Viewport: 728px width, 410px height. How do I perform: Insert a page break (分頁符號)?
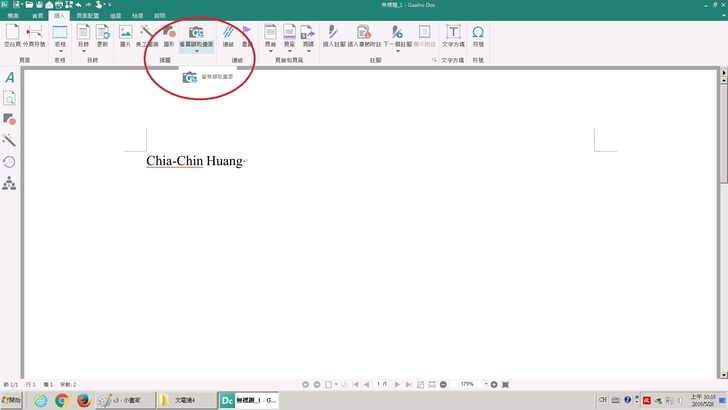(34, 35)
